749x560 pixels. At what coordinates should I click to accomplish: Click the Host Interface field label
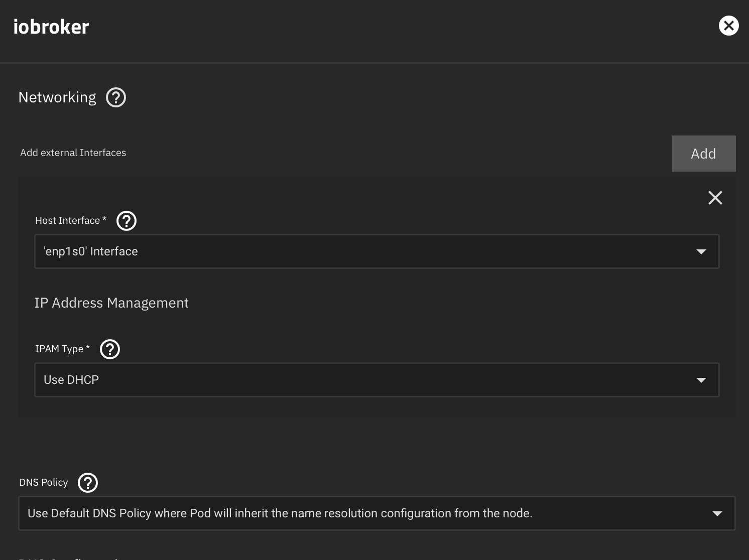click(68, 221)
